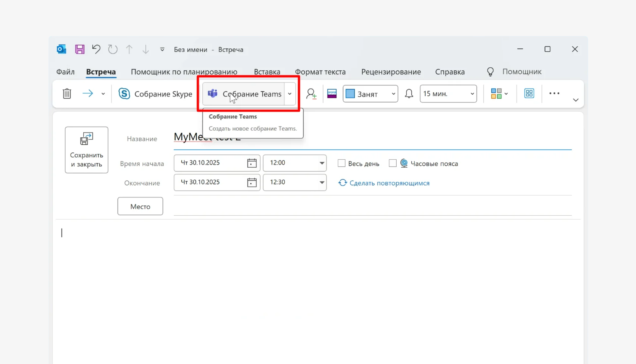This screenshot has height=364, width=636.
Task: Click the Save icon in title bar
Action: [80, 49]
